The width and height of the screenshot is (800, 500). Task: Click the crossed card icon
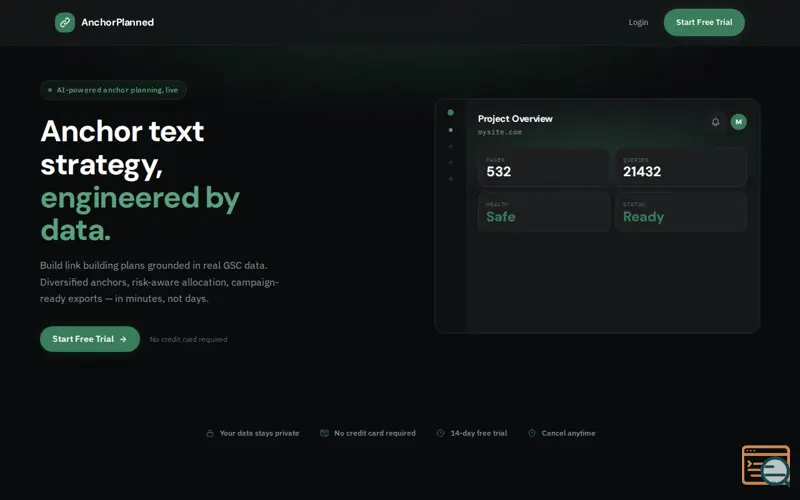click(324, 433)
